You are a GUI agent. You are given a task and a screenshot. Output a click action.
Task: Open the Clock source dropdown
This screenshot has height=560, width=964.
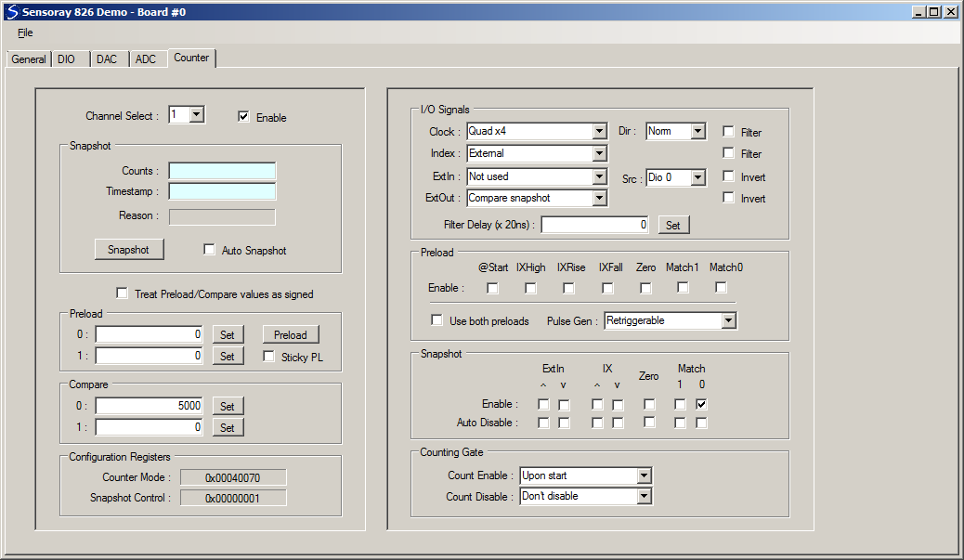[538, 131]
